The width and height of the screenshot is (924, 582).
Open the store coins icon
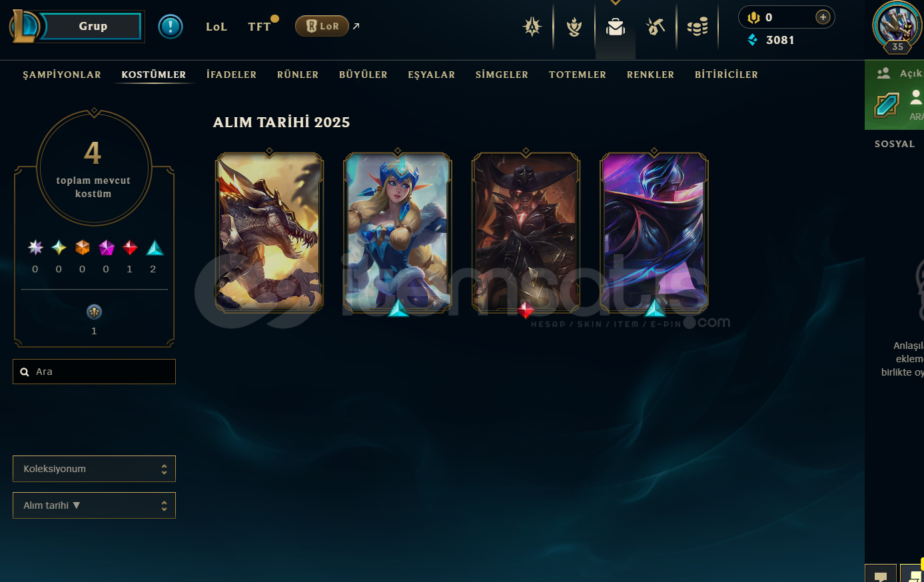coord(697,27)
